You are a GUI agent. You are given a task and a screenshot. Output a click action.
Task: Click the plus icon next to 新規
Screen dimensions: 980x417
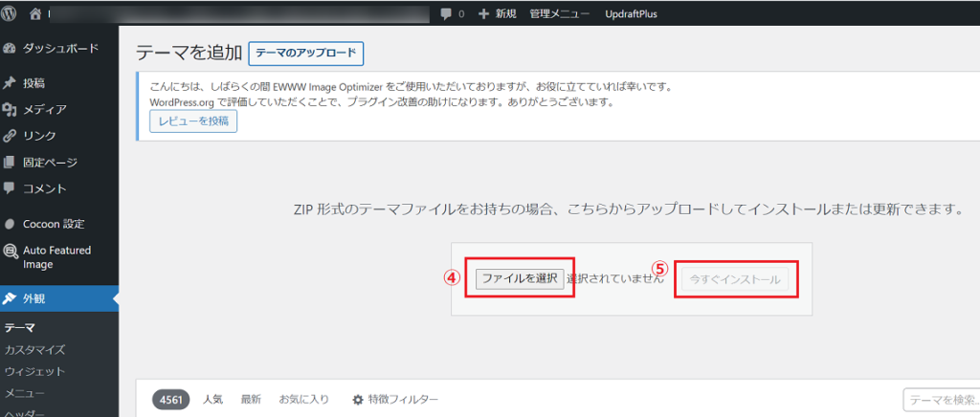point(483,13)
